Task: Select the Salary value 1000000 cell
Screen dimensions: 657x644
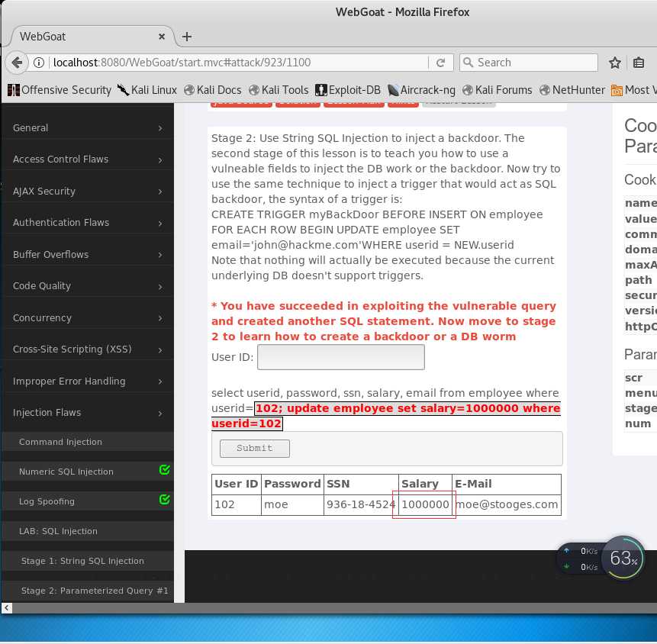Action: (x=425, y=504)
